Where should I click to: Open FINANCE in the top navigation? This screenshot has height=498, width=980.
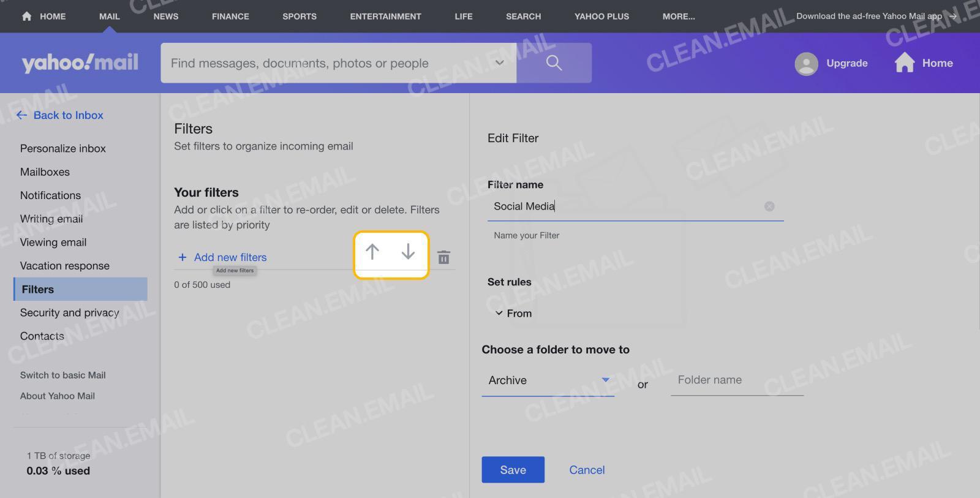pos(230,17)
